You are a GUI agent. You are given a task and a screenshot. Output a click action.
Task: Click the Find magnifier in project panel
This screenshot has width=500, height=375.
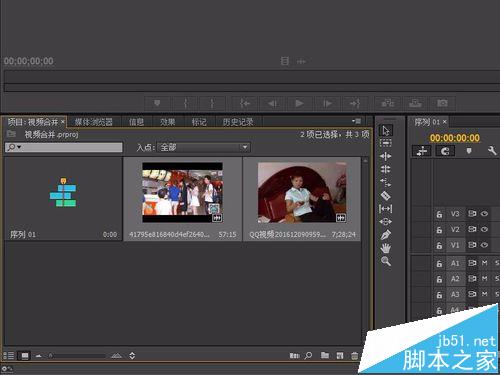tap(308, 356)
